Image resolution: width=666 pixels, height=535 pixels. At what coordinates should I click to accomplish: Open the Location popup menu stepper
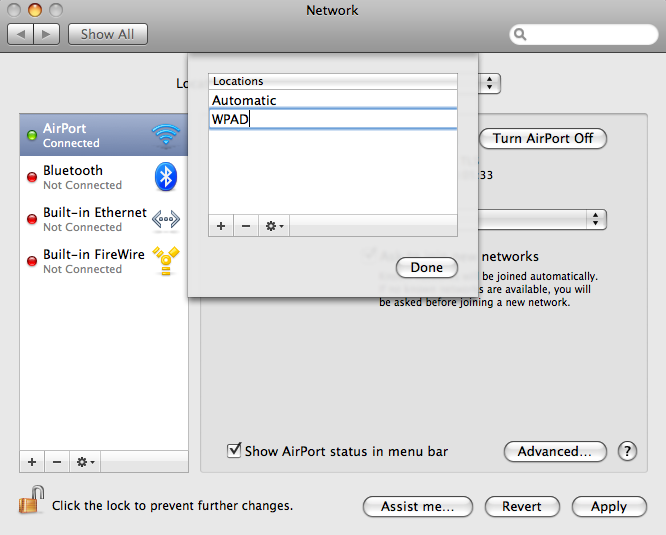[x=490, y=83]
